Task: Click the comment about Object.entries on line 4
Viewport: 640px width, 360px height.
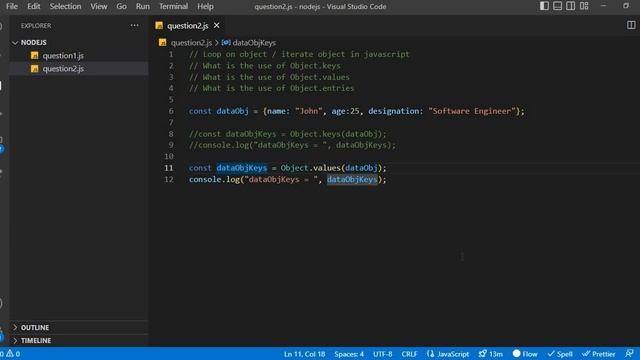Action: click(271, 88)
